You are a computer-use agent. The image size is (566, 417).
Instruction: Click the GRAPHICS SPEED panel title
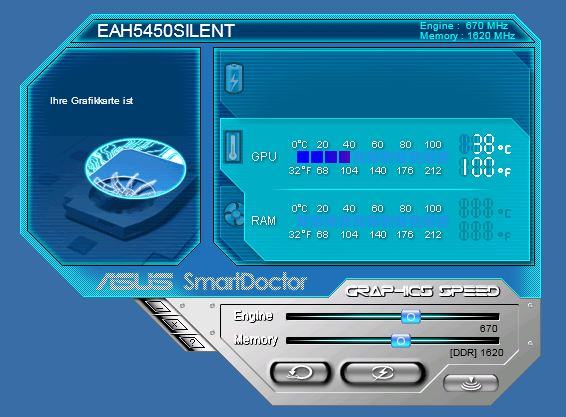point(423,291)
